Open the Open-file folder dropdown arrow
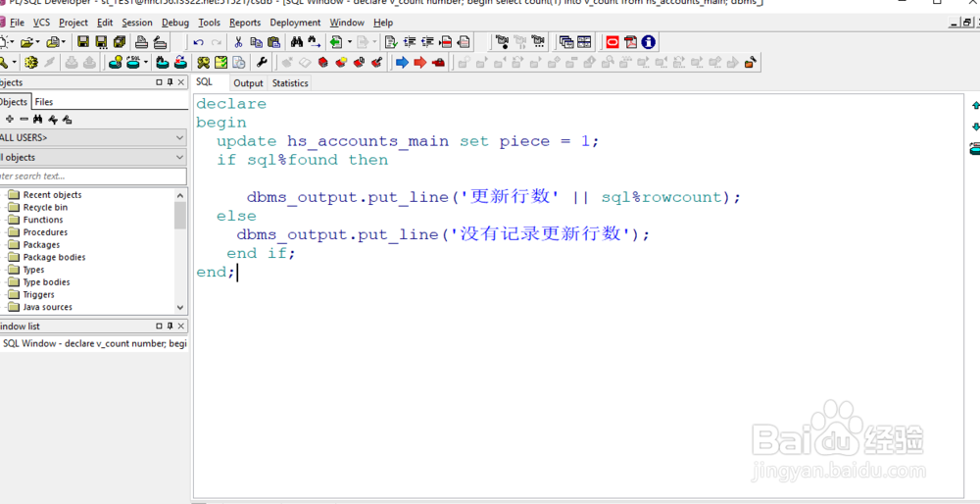980x504 pixels. pos(37,42)
